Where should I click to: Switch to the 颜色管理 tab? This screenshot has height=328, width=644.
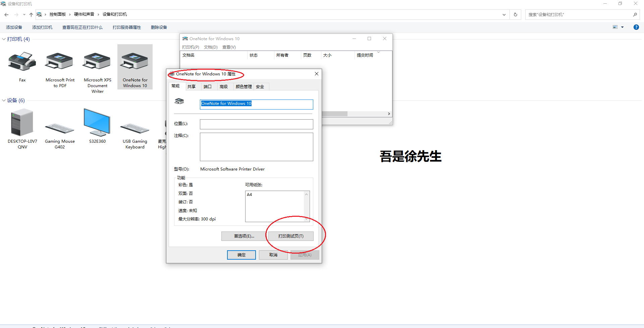(x=244, y=86)
